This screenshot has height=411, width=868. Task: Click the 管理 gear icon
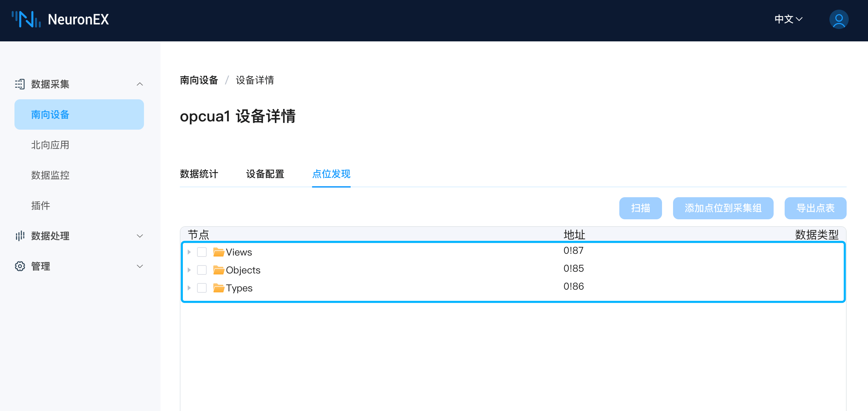click(20, 266)
